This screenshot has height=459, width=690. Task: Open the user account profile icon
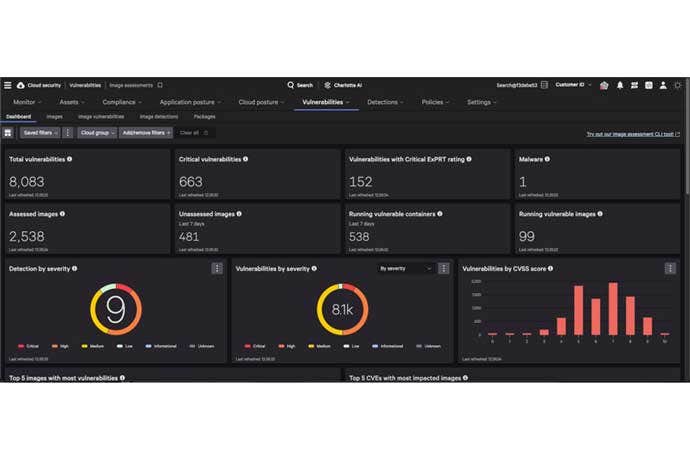(x=662, y=85)
